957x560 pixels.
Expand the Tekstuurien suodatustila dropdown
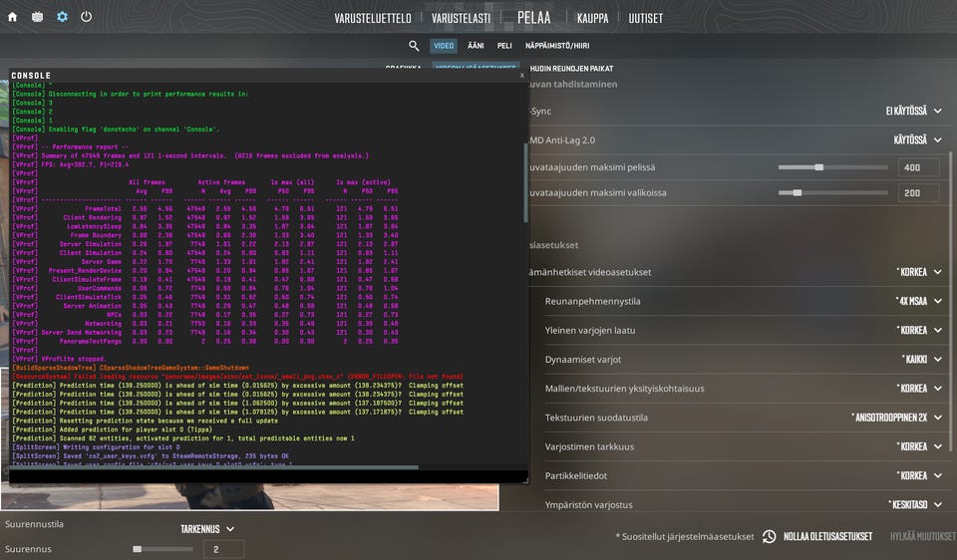(897, 418)
